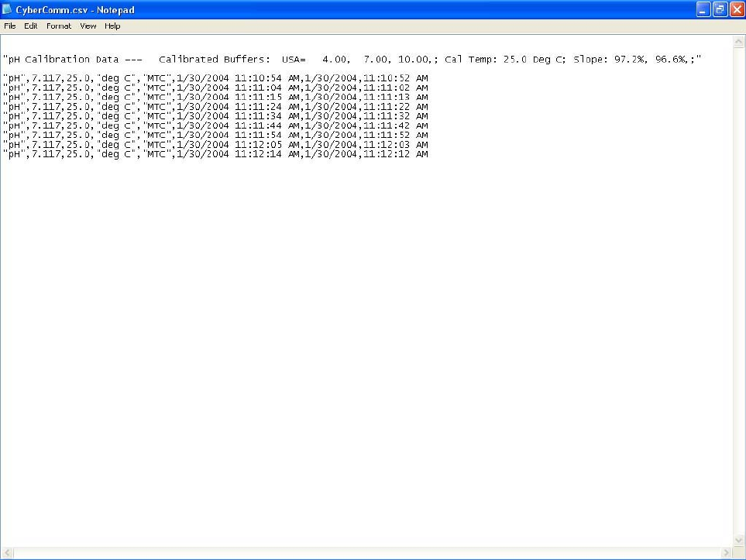Restore down the Notepad window
The image size is (746, 560).
[x=720, y=9]
